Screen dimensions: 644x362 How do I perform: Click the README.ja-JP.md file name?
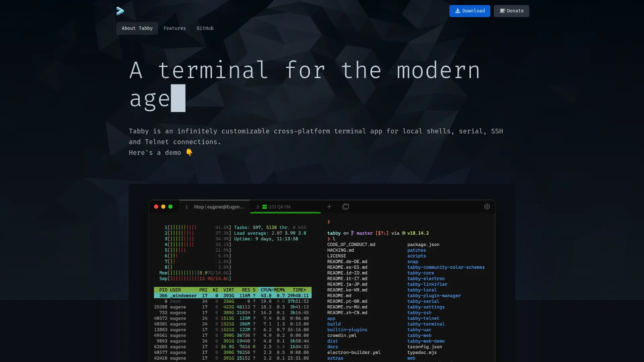(x=347, y=285)
